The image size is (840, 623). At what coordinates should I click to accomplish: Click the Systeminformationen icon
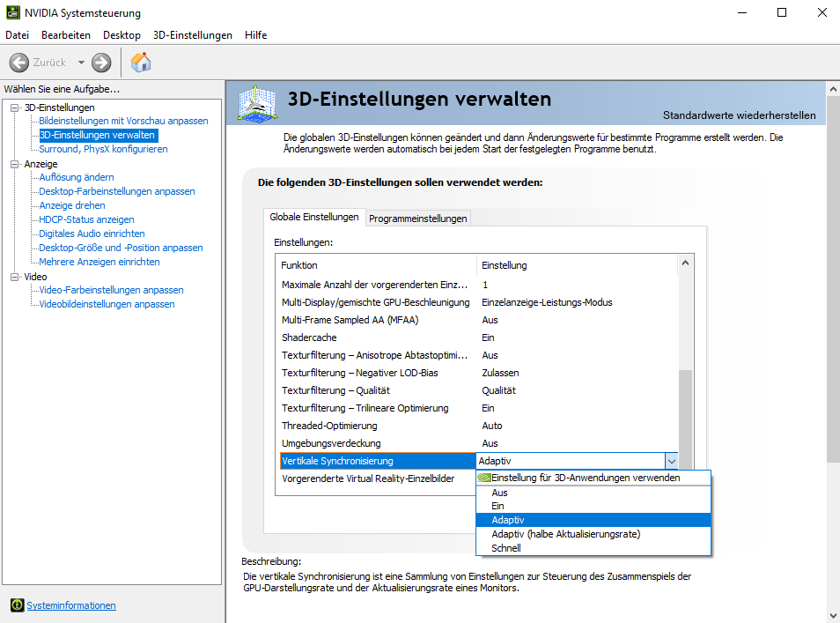click(17, 605)
